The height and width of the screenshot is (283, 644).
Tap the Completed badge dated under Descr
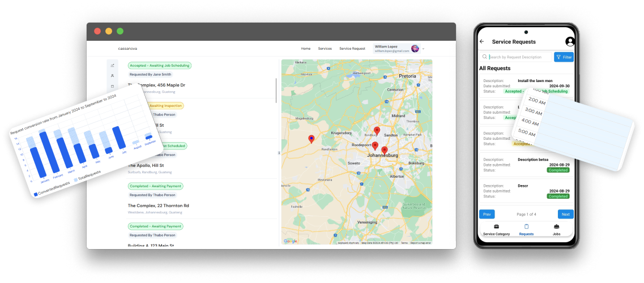558,196
